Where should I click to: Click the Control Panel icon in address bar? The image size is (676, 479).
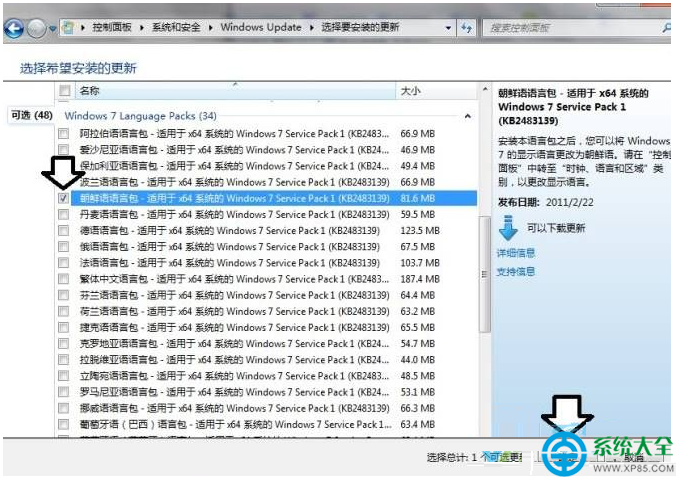[x=68, y=28]
